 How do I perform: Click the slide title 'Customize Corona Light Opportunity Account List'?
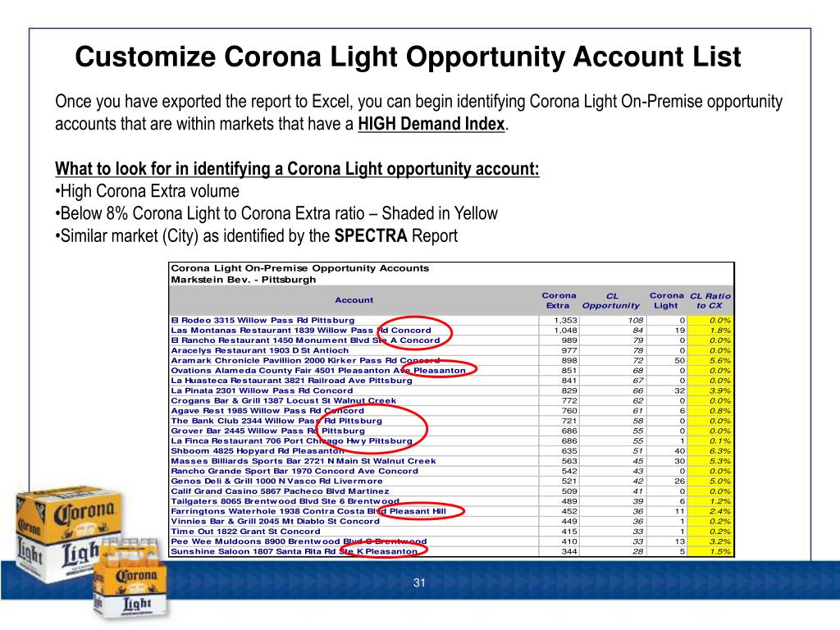click(408, 57)
